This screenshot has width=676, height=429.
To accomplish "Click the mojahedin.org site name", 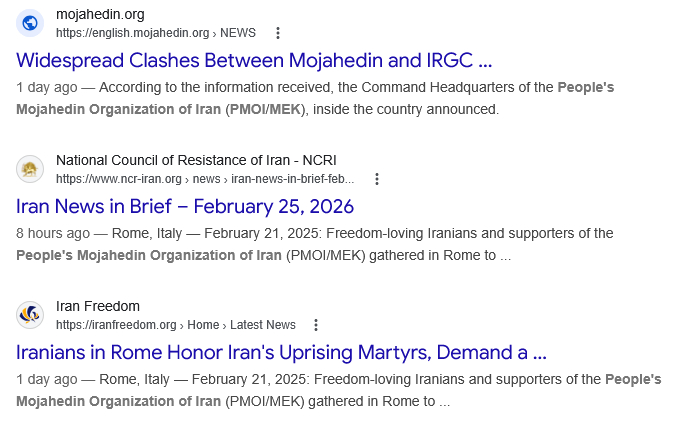I will point(100,14).
